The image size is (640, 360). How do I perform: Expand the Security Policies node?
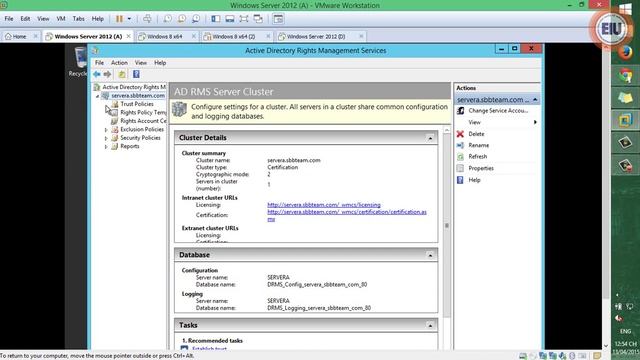pyautogui.click(x=106, y=138)
